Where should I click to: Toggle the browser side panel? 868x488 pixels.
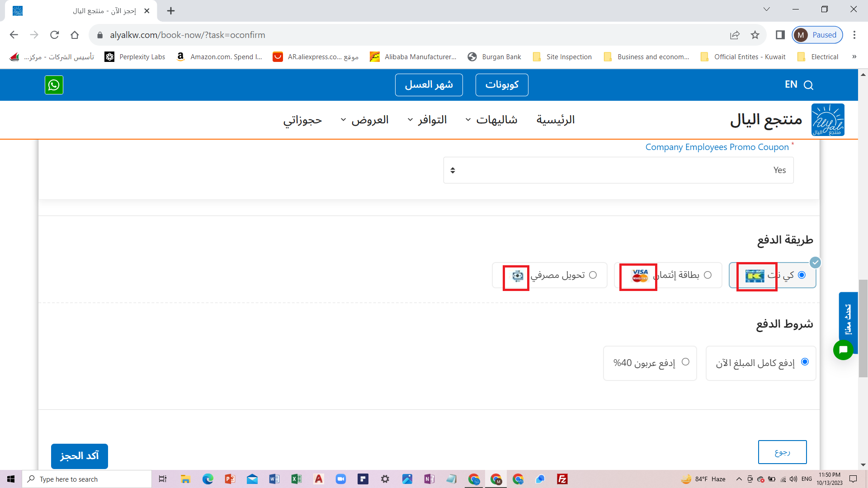pyautogui.click(x=780, y=35)
